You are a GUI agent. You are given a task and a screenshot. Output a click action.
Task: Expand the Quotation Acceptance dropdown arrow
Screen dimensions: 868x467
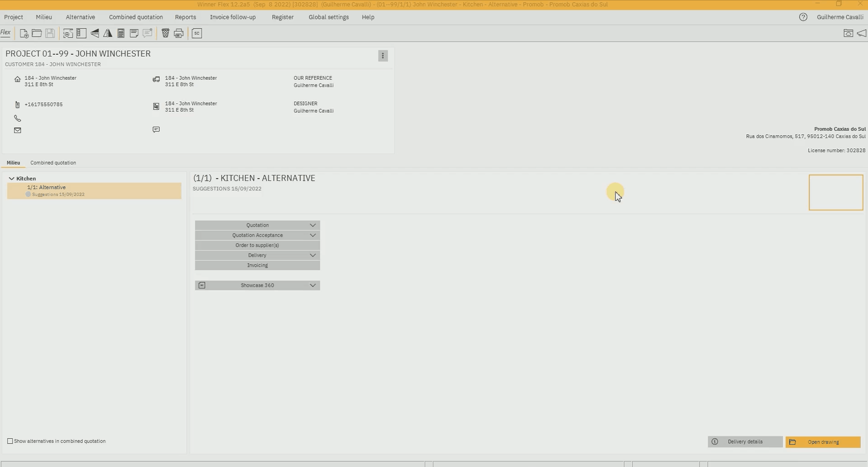pos(313,235)
